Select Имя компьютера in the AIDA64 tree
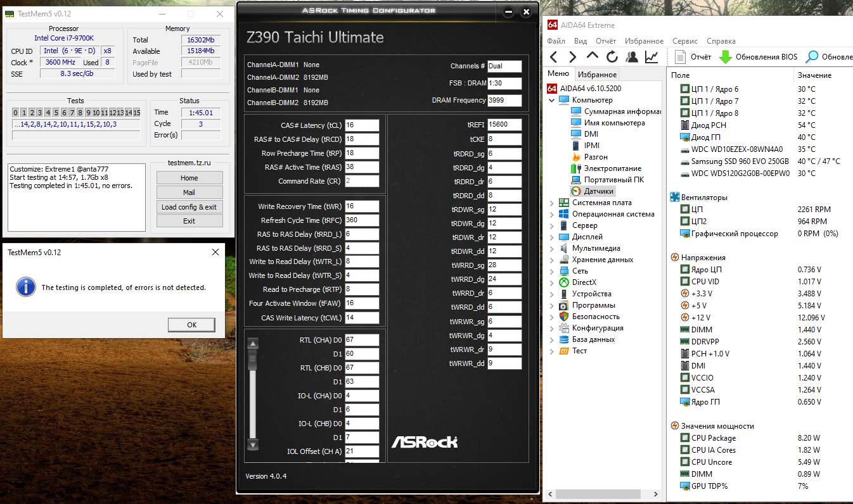The height and width of the screenshot is (504, 853). tap(615, 123)
